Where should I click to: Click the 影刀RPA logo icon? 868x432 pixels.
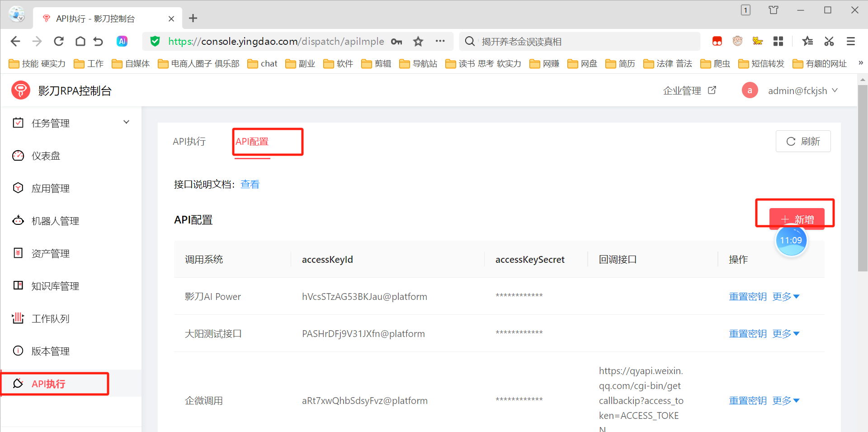21,90
